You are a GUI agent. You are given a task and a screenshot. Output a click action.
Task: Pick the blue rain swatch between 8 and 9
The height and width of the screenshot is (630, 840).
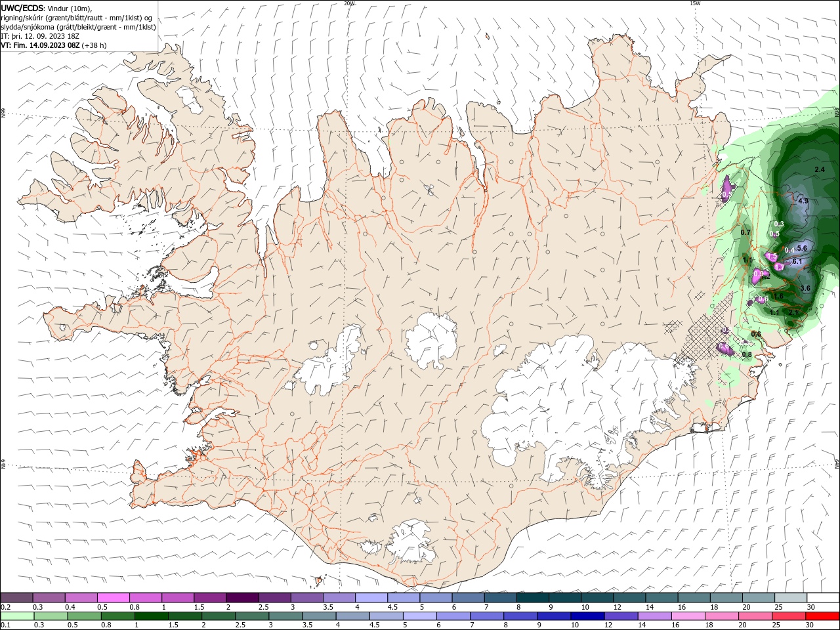pos(520,616)
